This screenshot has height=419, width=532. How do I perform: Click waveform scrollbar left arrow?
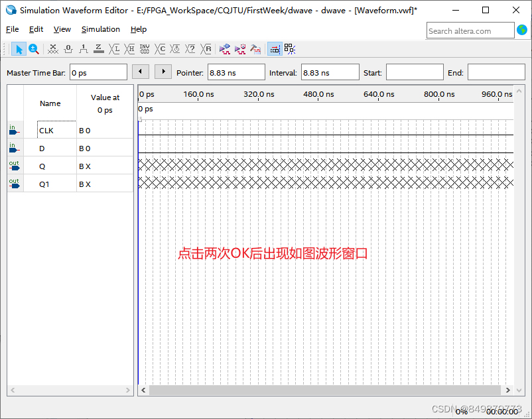click(x=143, y=390)
